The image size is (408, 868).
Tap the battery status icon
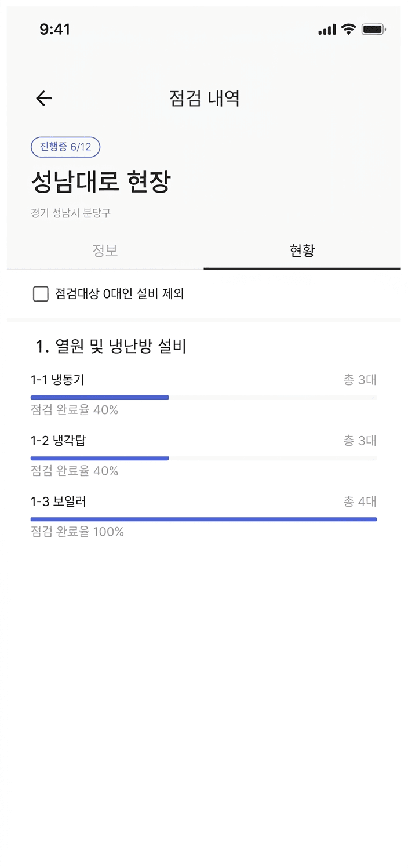(373, 29)
